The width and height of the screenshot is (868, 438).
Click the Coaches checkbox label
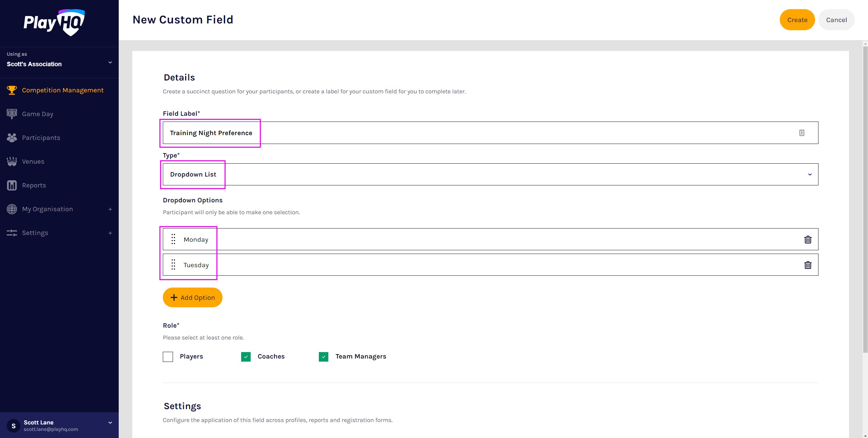click(271, 356)
